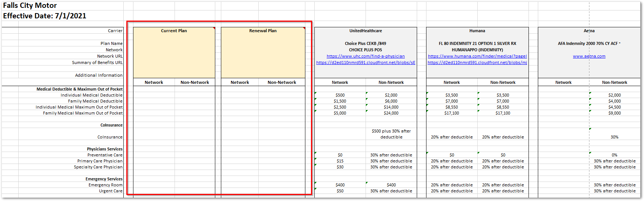Screen dimensions: 644x201
Task: Select the 'Carrier' row label
Action: pyautogui.click(x=115, y=31)
